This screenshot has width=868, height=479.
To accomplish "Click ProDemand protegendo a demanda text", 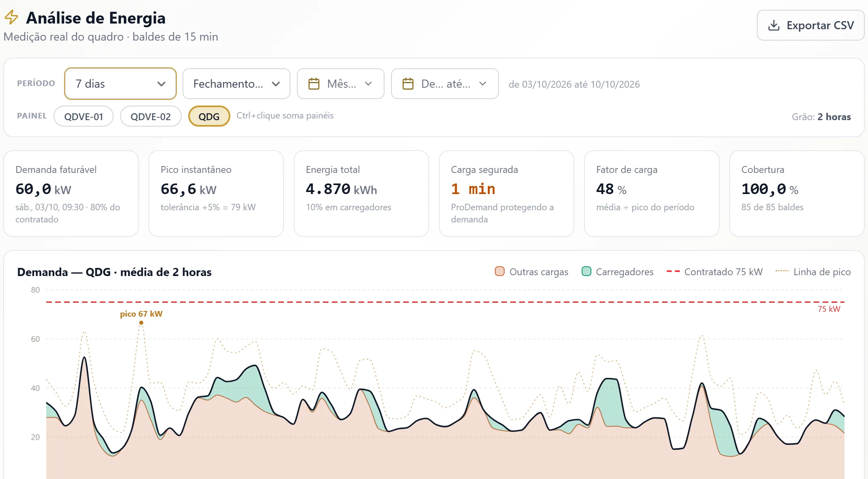I will pos(502,213).
